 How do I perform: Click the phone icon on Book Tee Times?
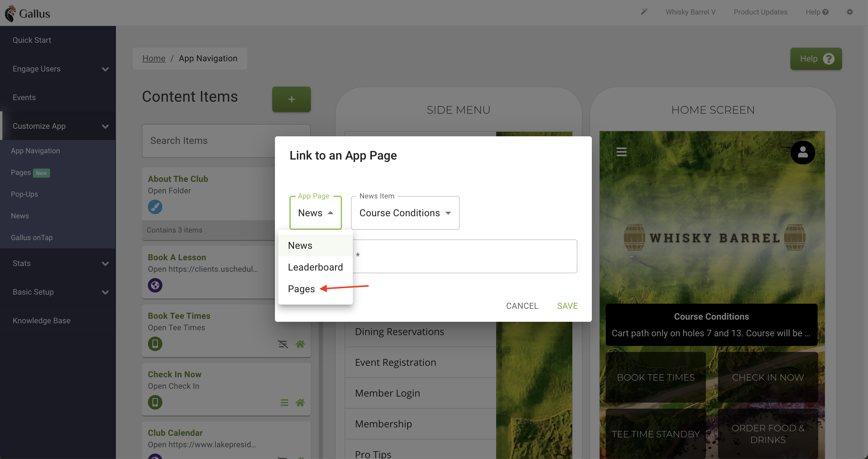pos(155,344)
